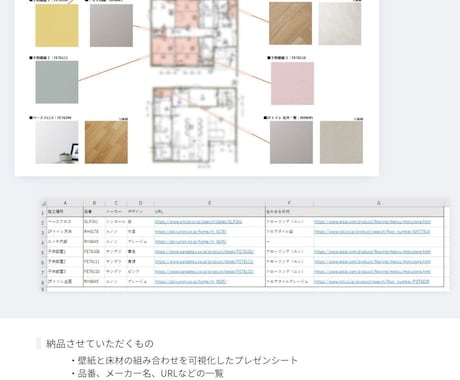The width and height of the screenshot is (460, 380).
Task: Open the column E URL link in row 3
Action: (191, 232)
